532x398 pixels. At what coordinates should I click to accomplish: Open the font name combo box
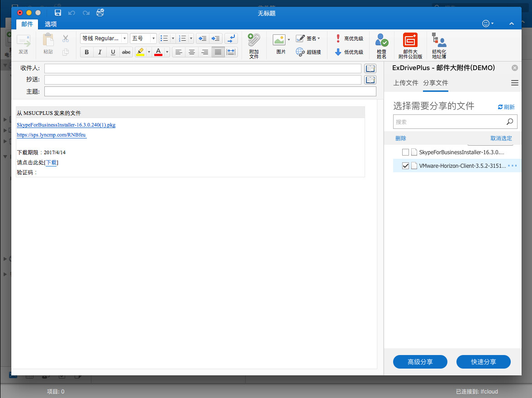pos(104,38)
